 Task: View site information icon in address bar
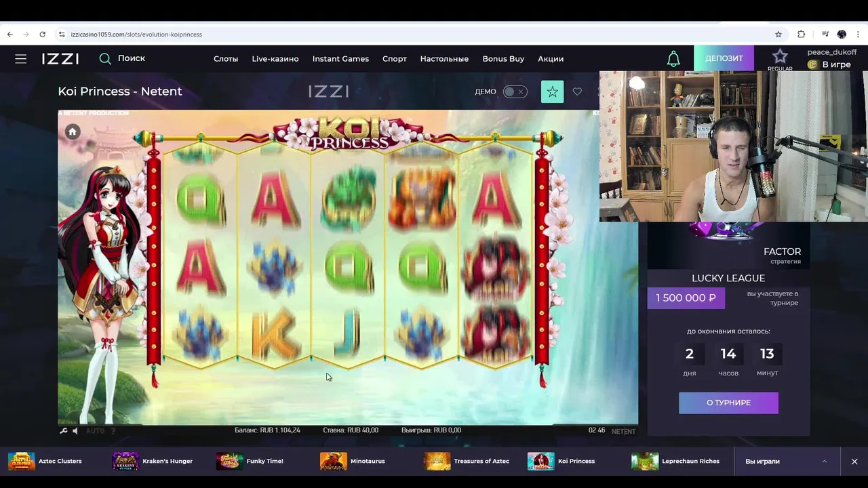point(62,34)
